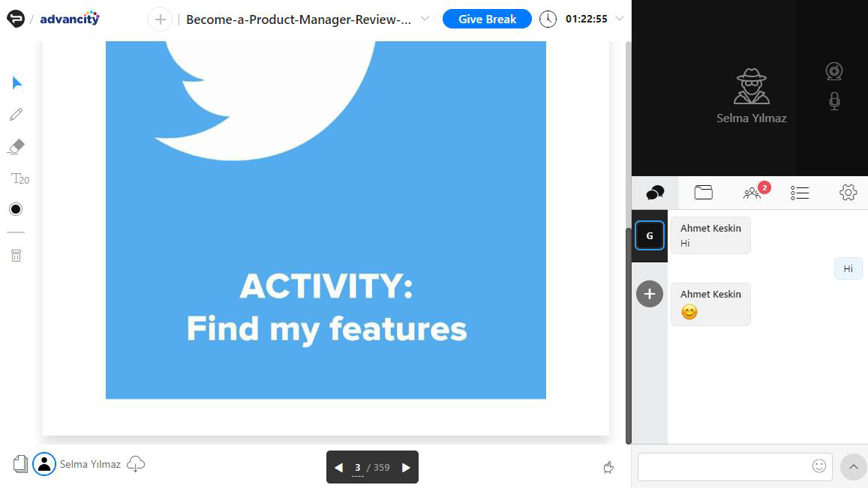Open the line thickness selector
The height and width of the screenshot is (488, 868).
click(16, 232)
